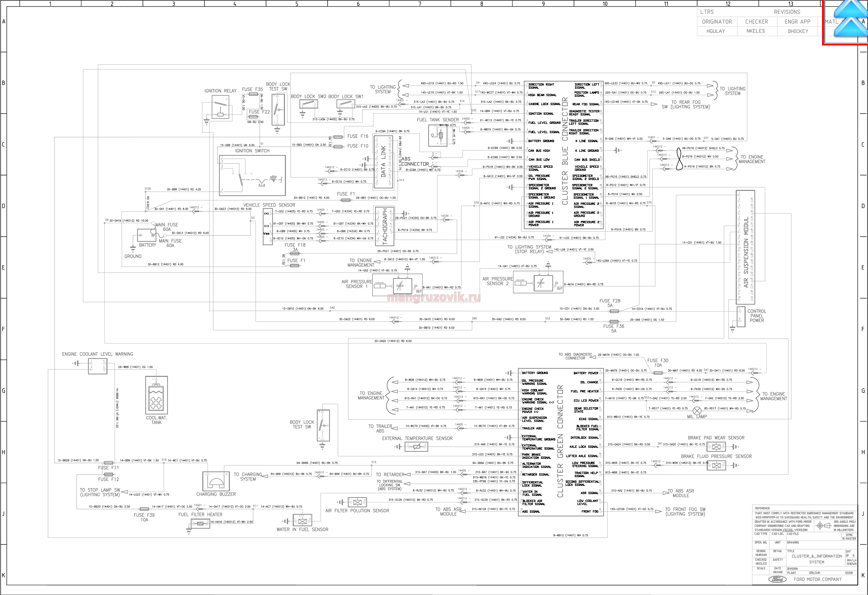Image resolution: width=868 pixels, height=595 pixels.
Task: Click the brake pad wear sensor symbol
Action: [716, 447]
